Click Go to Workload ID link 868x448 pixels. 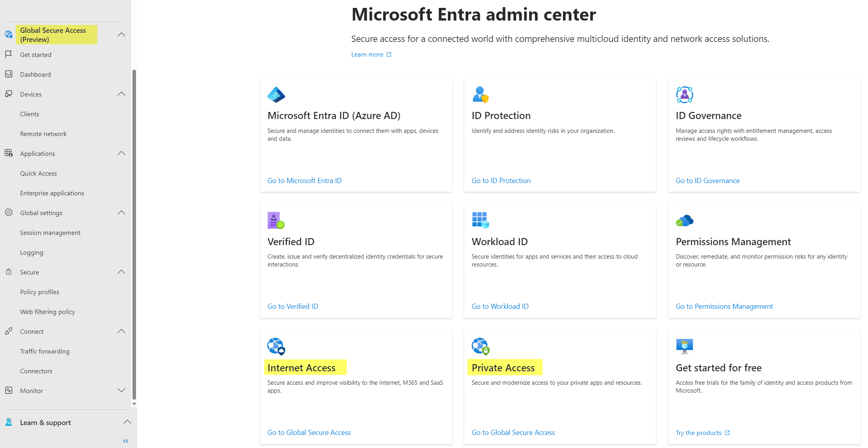pos(500,306)
